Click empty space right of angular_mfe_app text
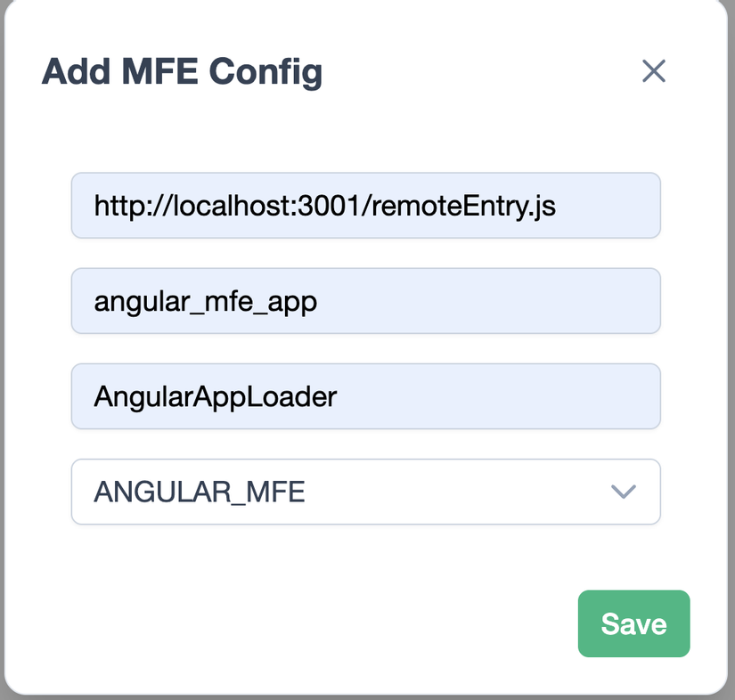This screenshot has height=700, width=735. tap(490, 301)
